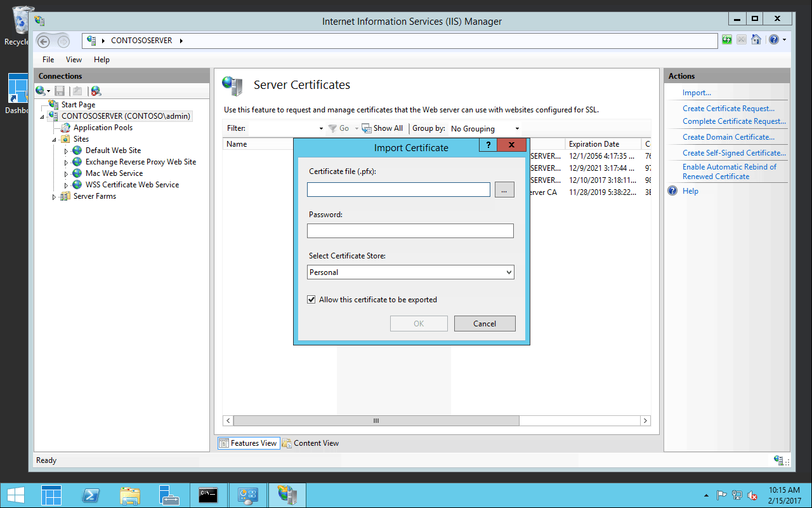Click the Action Center flag tray icon
This screenshot has height=508, width=812.
[722, 495]
